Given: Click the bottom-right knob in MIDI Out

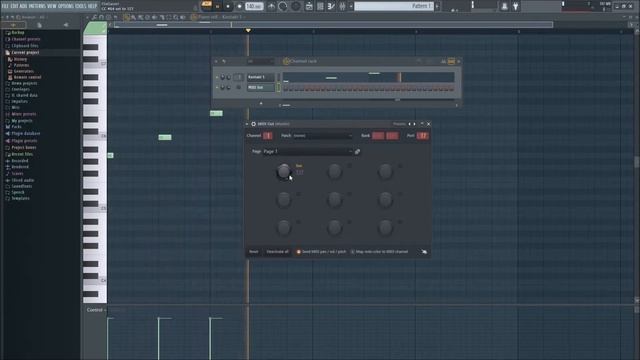Looking at the screenshot, I should click(385, 228).
